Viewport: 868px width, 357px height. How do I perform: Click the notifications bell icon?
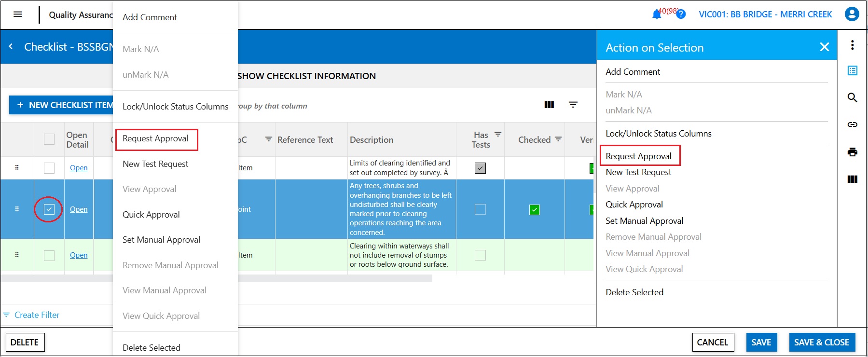657,14
